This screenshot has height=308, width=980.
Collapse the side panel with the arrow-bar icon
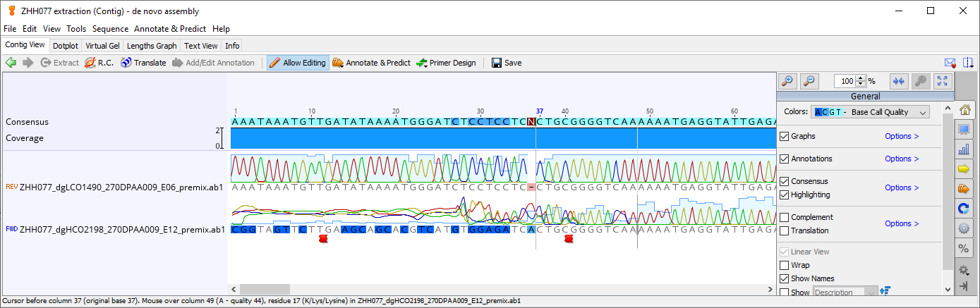(x=964, y=285)
